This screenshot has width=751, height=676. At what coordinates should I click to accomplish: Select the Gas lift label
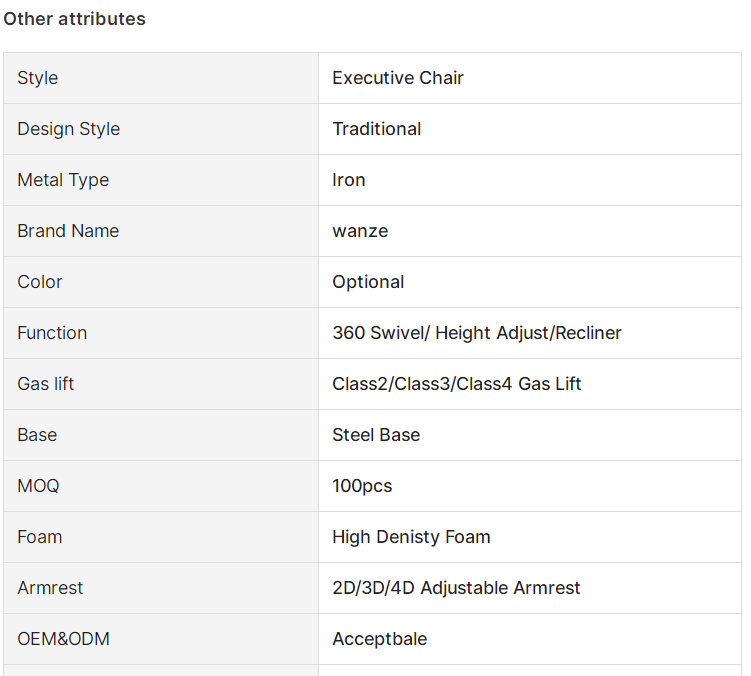coord(46,384)
